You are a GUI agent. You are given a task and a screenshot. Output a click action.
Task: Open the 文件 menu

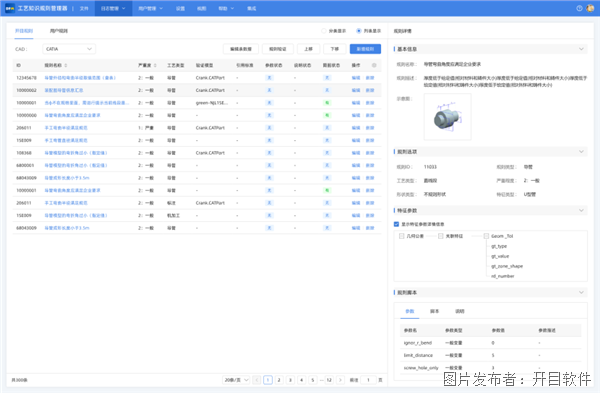pyautogui.click(x=84, y=8)
